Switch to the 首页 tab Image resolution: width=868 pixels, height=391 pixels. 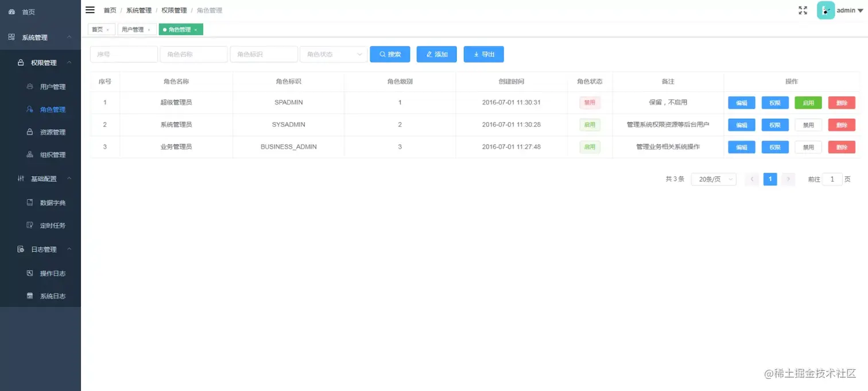(102, 29)
